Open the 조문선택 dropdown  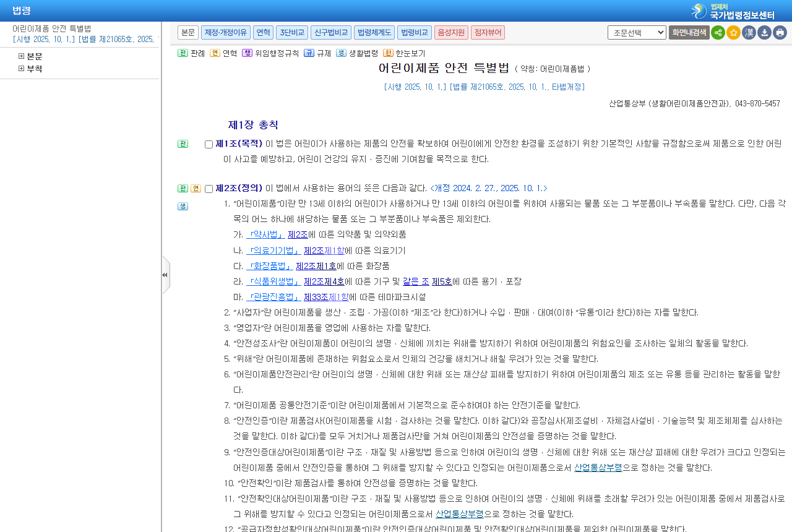(x=637, y=33)
